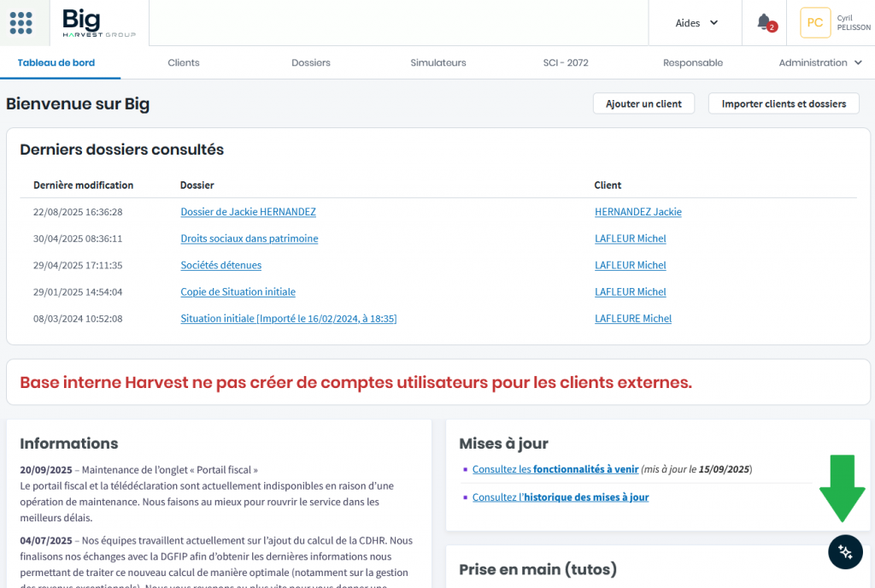875x588 pixels.
Task: Click the Ajouter un client button
Action: pyautogui.click(x=643, y=104)
